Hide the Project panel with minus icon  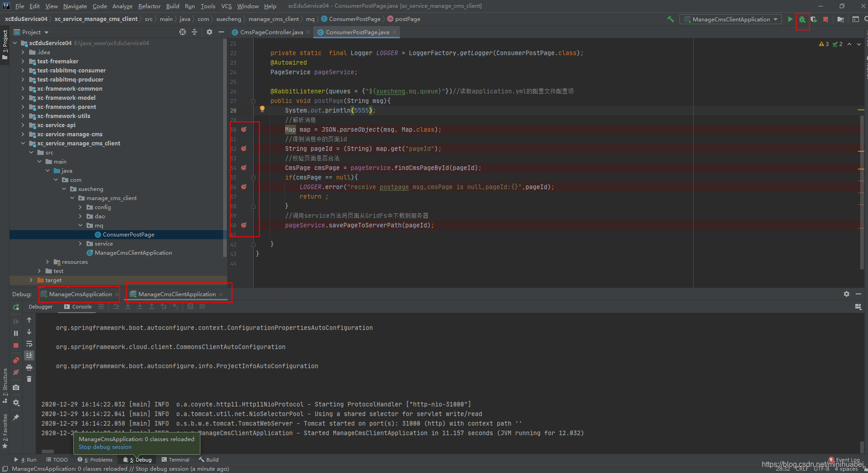click(221, 32)
